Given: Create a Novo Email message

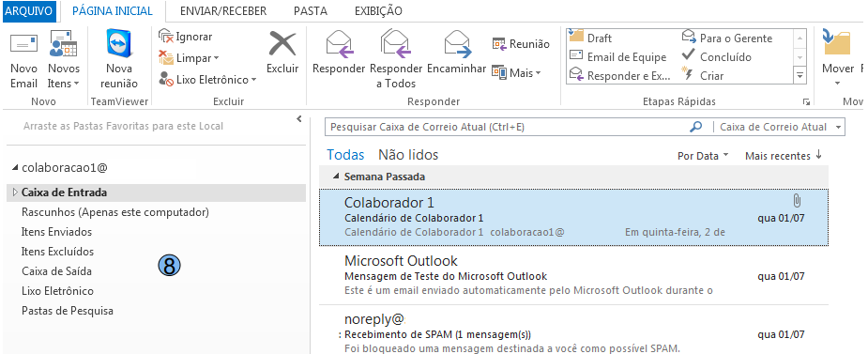Looking at the screenshot, I should click(23, 60).
